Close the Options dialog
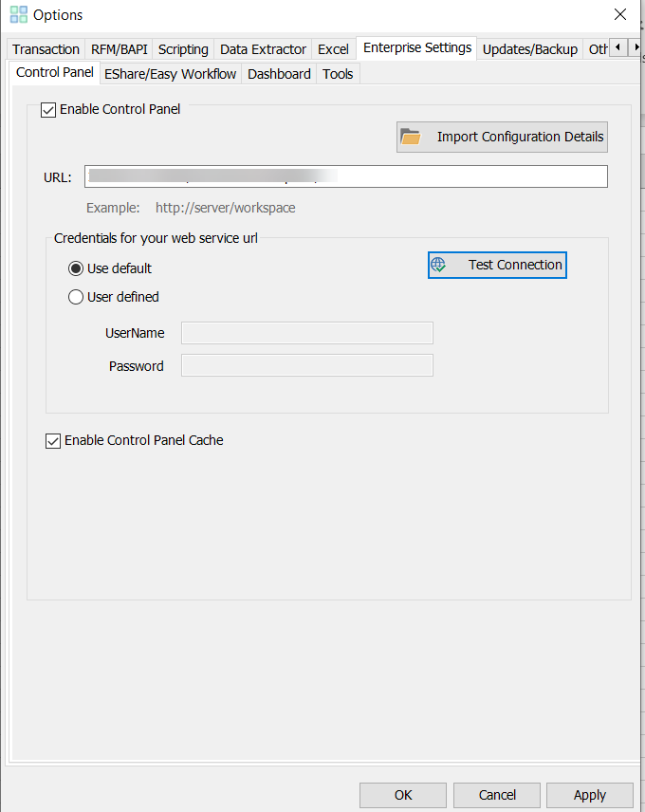The width and height of the screenshot is (645, 812). tap(620, 15)
